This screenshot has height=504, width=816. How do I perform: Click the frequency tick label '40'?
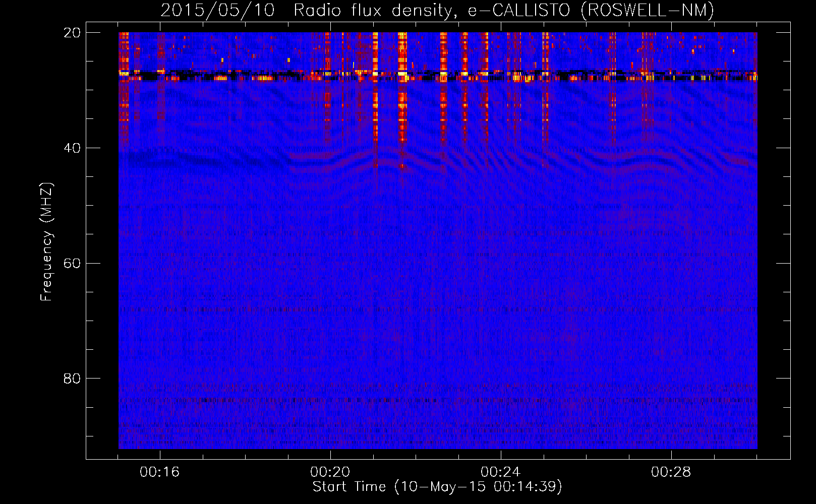pos(72,148)
